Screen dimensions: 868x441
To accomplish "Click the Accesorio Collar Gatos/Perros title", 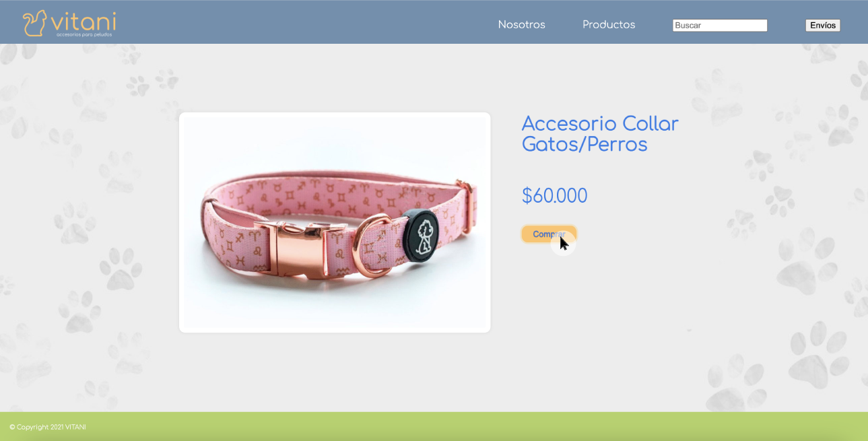I will click(x=600, y=134).
